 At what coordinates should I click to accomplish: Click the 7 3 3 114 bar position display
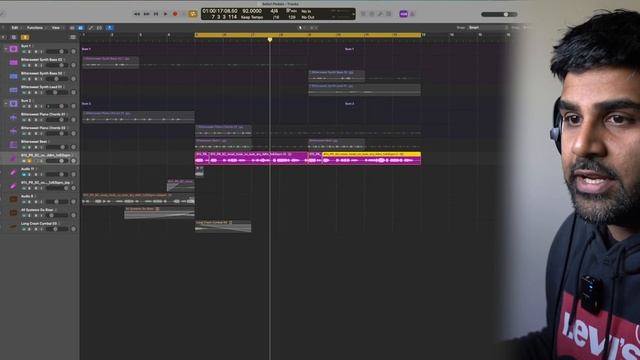point(224,17)
